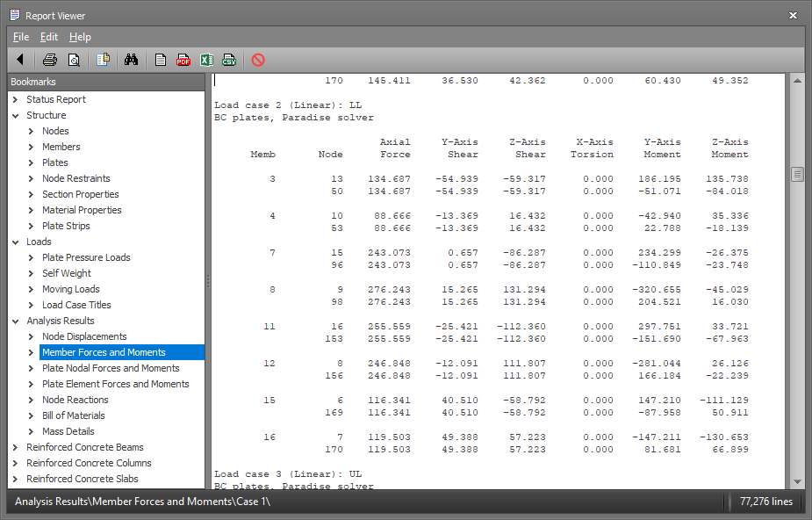The image size is (812, 520).
Task: Select the Moving Loads bookmark
Action: pos(70,289)
